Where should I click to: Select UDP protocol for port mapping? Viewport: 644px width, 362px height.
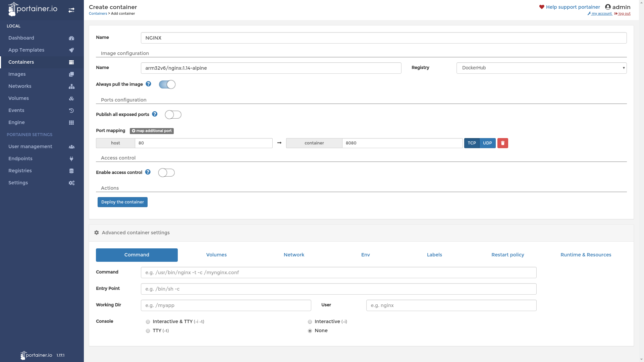[x=488, y=143]
